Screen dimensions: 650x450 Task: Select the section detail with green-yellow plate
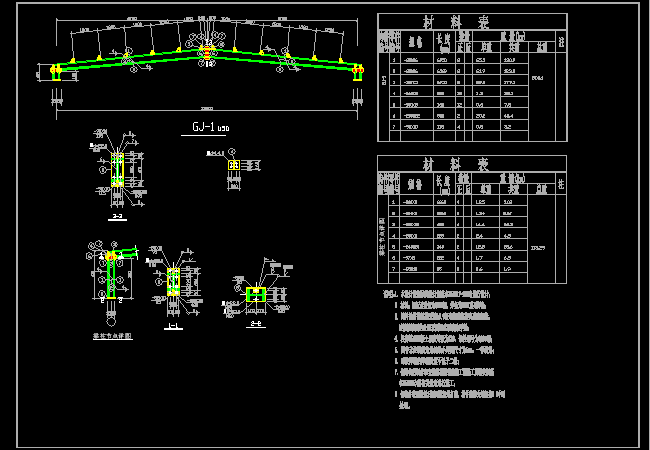pos(255,293)
